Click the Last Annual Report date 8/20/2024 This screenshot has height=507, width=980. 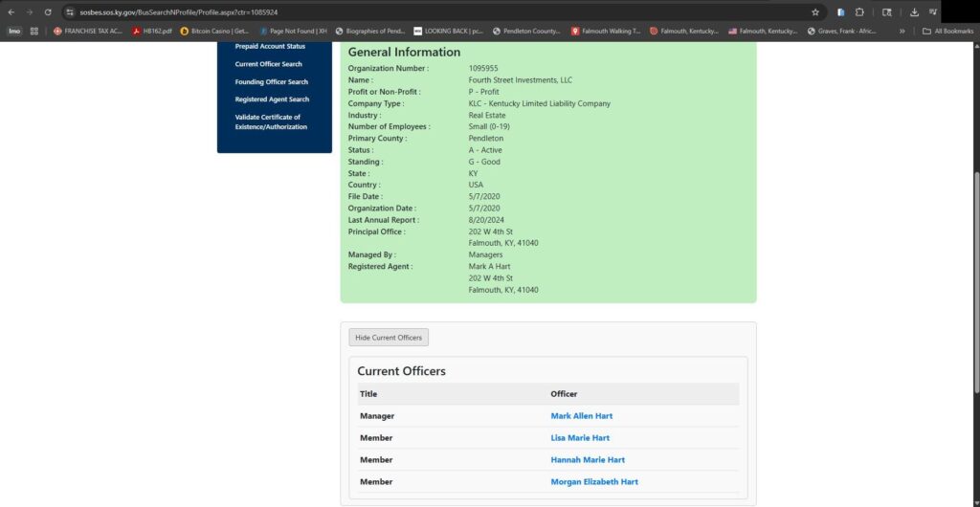tap(486, 220)
